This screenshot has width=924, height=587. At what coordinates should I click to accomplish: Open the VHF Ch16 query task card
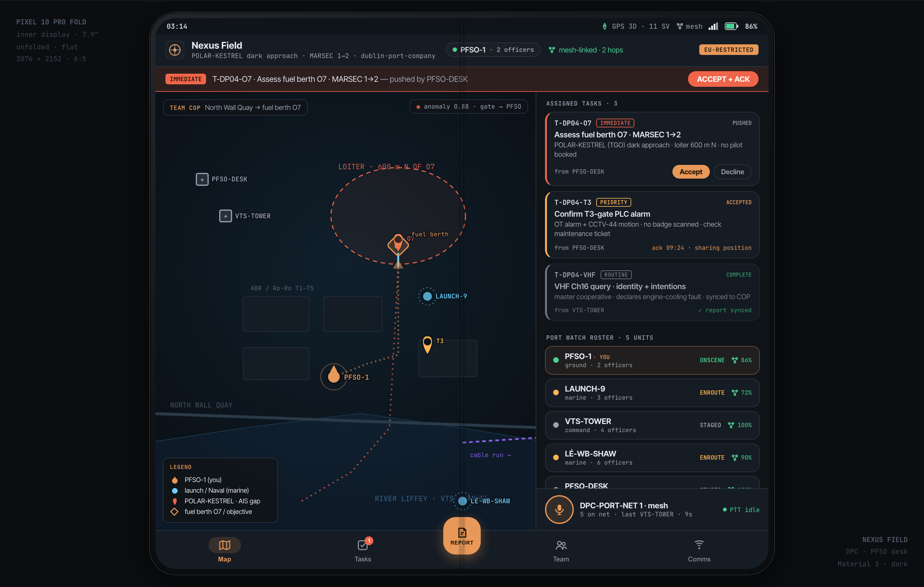coord(652,292)
